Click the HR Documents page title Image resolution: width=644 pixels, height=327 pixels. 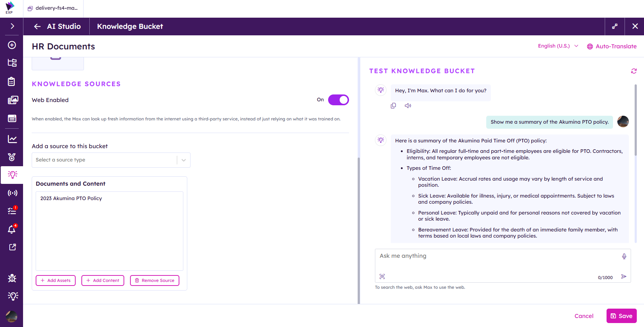click(x=63, y=47)
